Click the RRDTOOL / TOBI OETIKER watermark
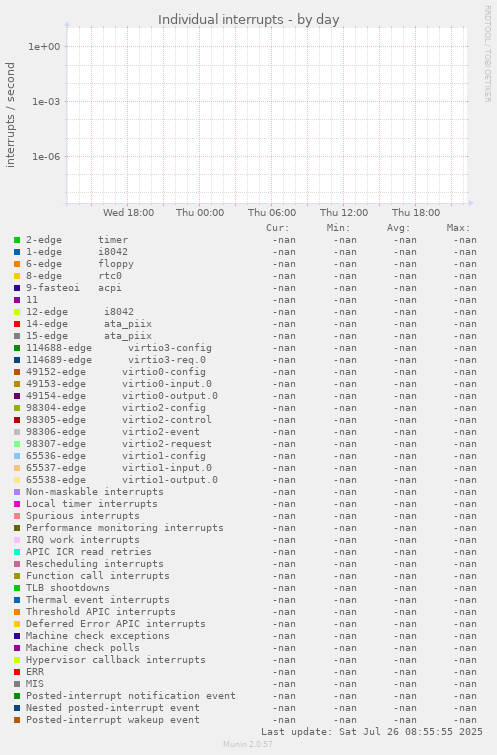The height and width of the screenshot is (755, 497). click(487, 53)
